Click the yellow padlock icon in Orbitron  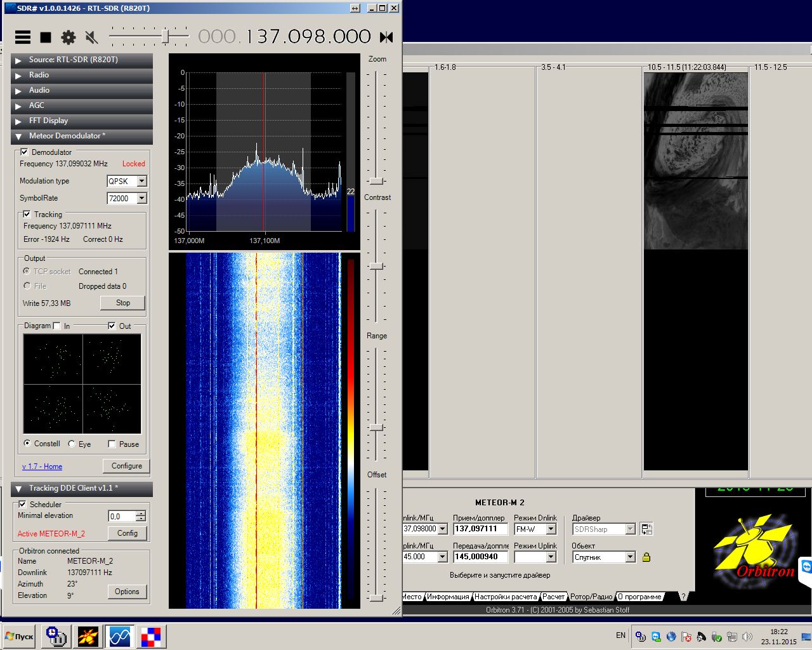646,557
